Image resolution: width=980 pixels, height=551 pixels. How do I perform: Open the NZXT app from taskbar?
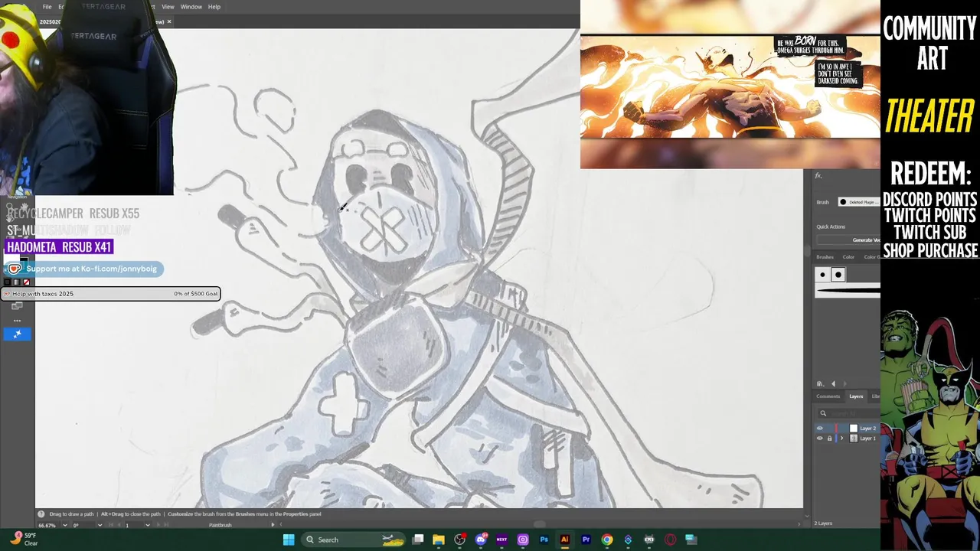pos(501,540)
